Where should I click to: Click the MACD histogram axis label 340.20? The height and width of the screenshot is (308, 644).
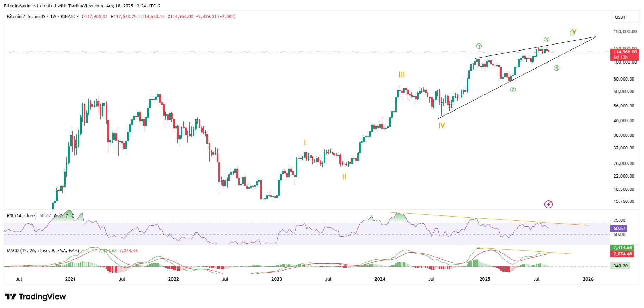click(x=620, y=266)
